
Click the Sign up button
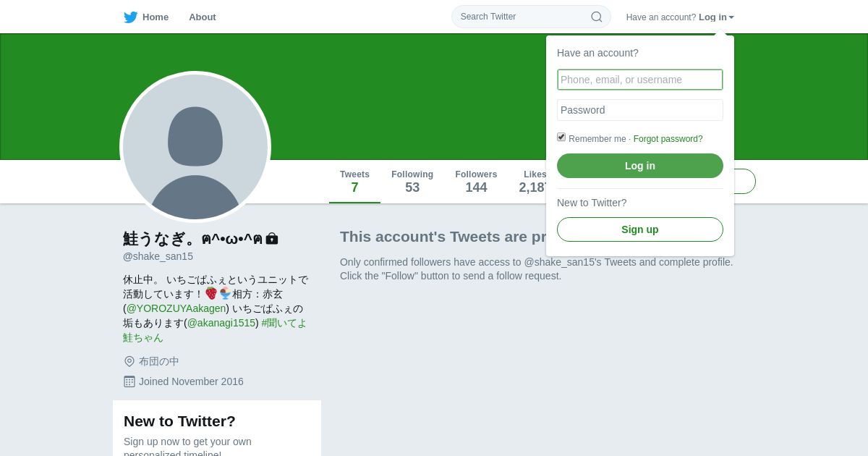pyautogui.click(x=639, y=229)
